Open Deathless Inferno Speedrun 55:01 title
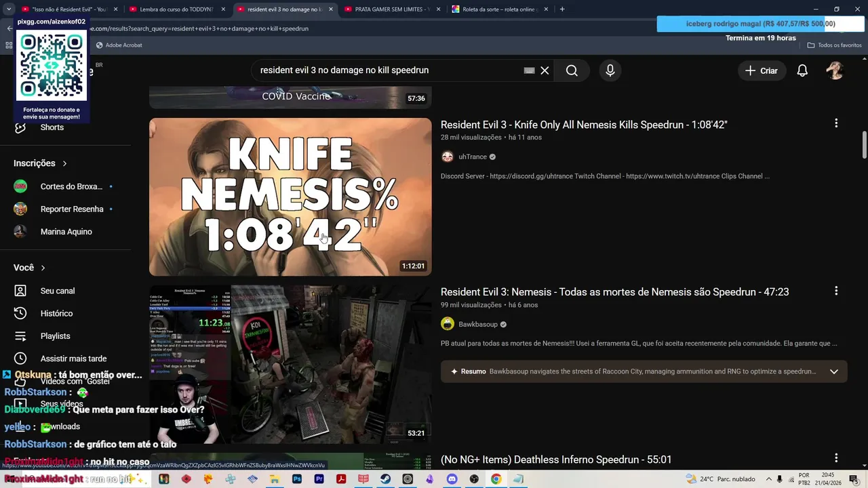868x488 pixels. [x=556, y=460]
